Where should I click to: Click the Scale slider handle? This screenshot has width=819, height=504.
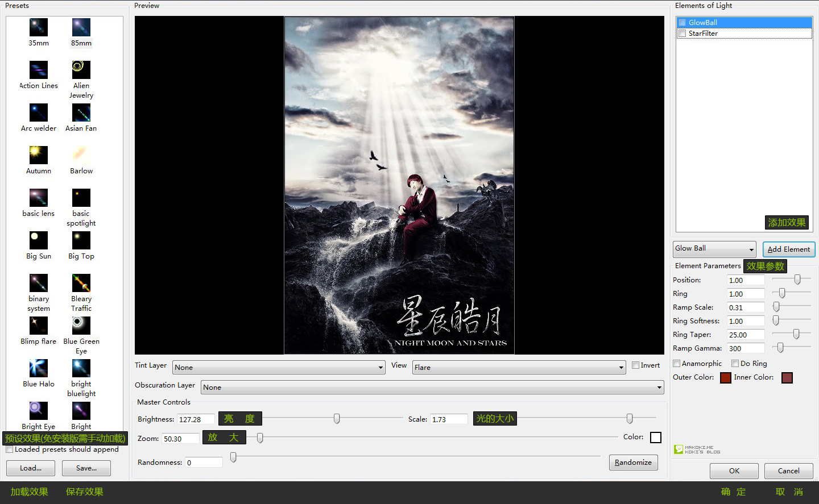point(630,419)
